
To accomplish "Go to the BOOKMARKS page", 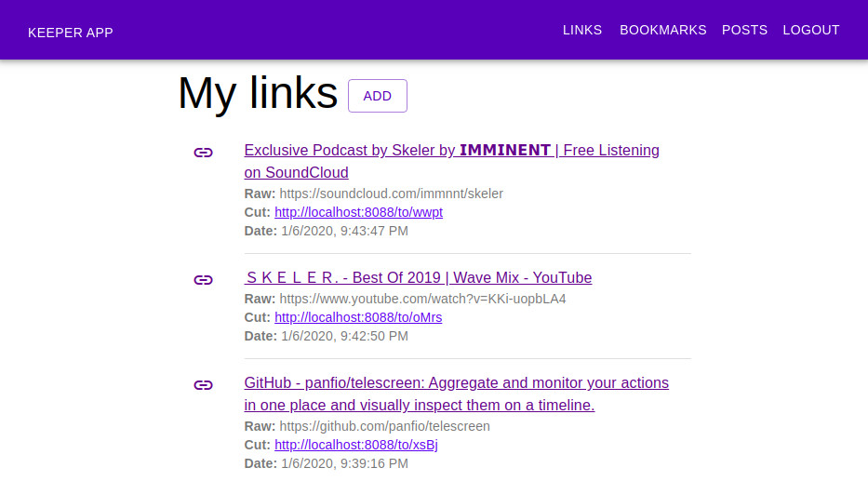I will tap(662, 30).
